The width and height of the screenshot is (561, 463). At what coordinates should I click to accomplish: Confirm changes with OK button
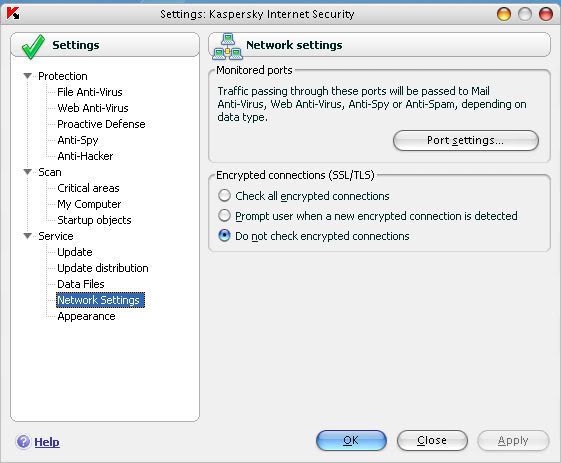[x=351, y=440]
